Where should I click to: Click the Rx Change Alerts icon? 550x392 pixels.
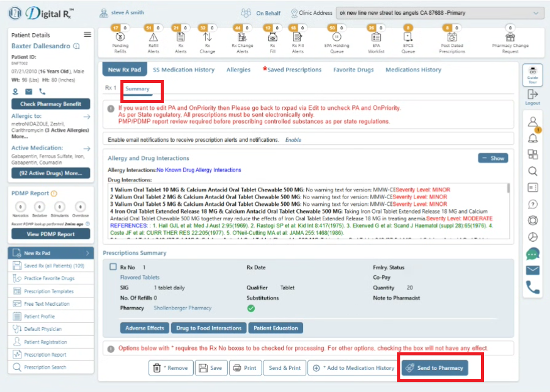242,37
